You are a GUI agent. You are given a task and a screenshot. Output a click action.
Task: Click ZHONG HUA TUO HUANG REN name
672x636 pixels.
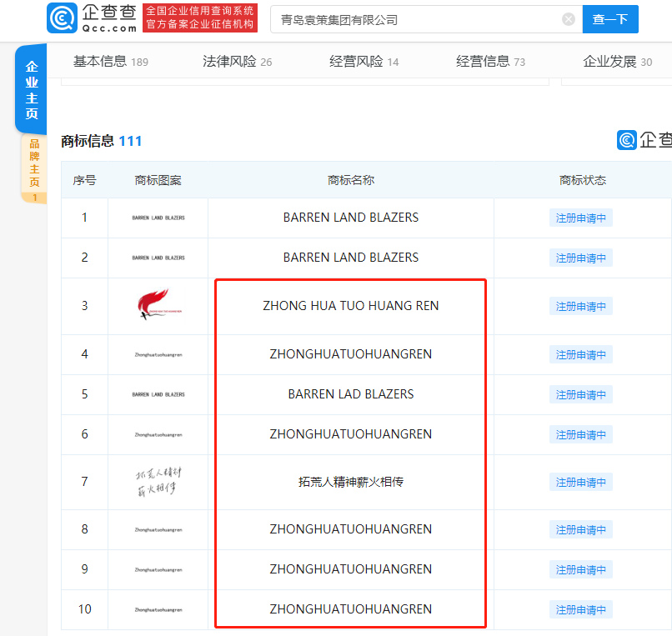click(350, 306)
